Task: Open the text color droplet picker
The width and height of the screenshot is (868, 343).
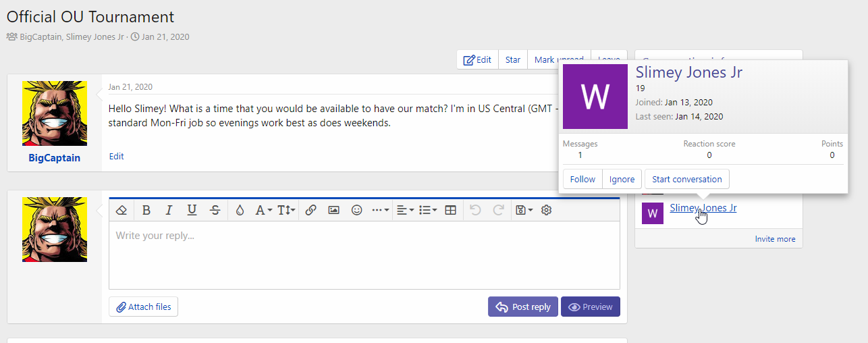Action: click(x=240, y=210)
